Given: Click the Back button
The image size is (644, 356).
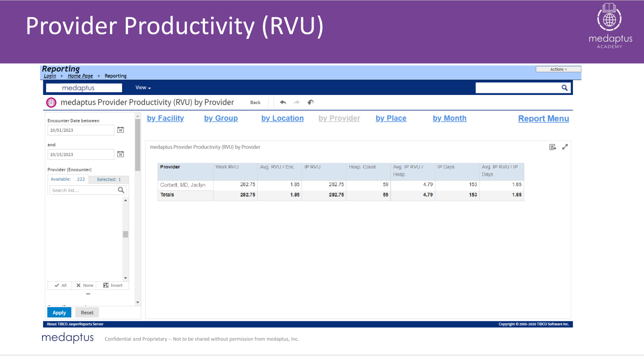Looking at the screenshot, I should coord(255,103).
